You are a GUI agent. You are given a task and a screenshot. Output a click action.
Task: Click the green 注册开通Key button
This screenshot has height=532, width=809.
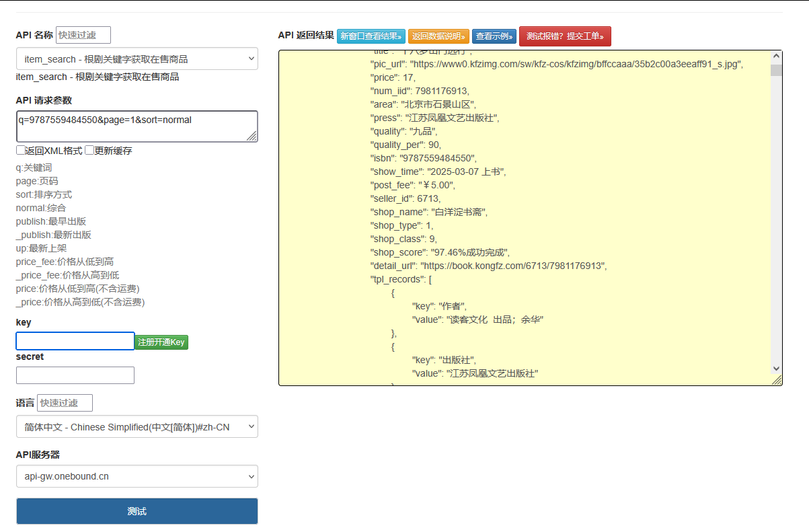click(x=161, y=342)
